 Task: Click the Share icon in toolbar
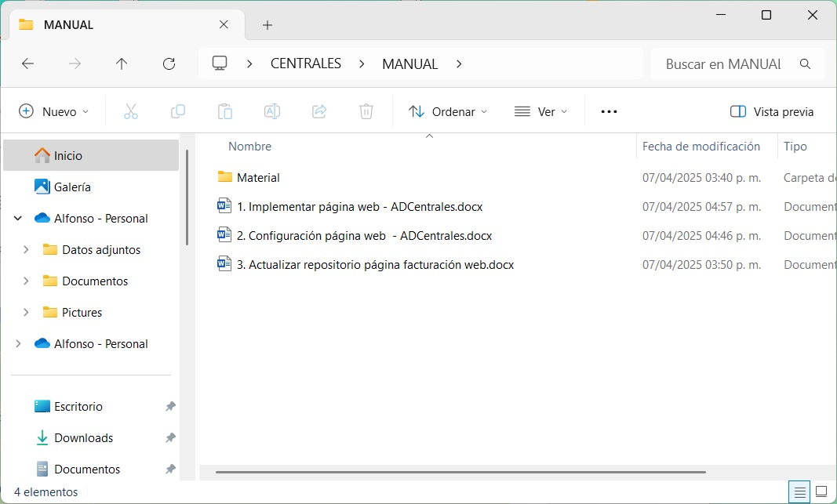319,111
